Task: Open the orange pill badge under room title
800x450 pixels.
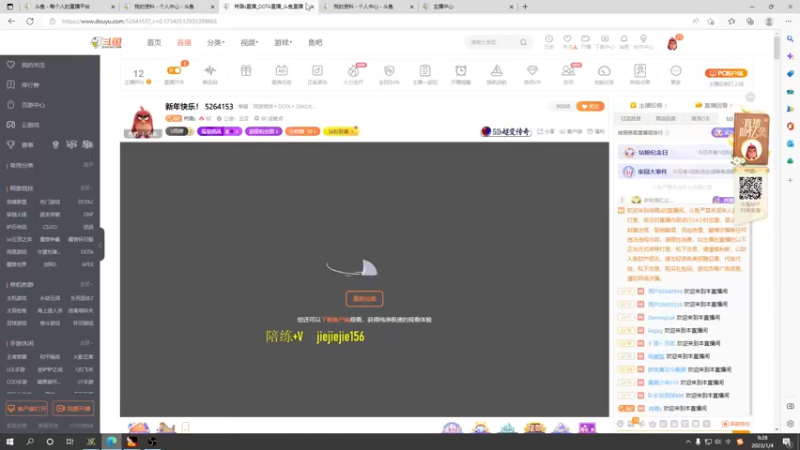Action: pos(303,131)
